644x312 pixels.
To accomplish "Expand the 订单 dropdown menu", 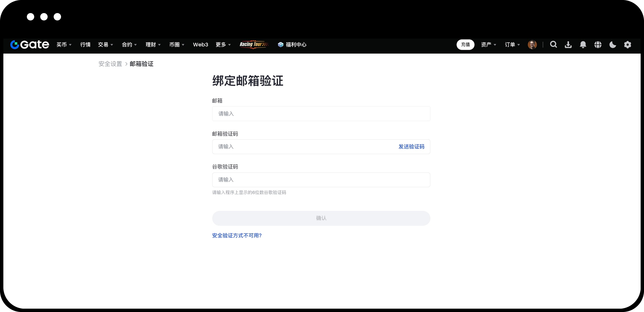I will (x=512, y=45).
